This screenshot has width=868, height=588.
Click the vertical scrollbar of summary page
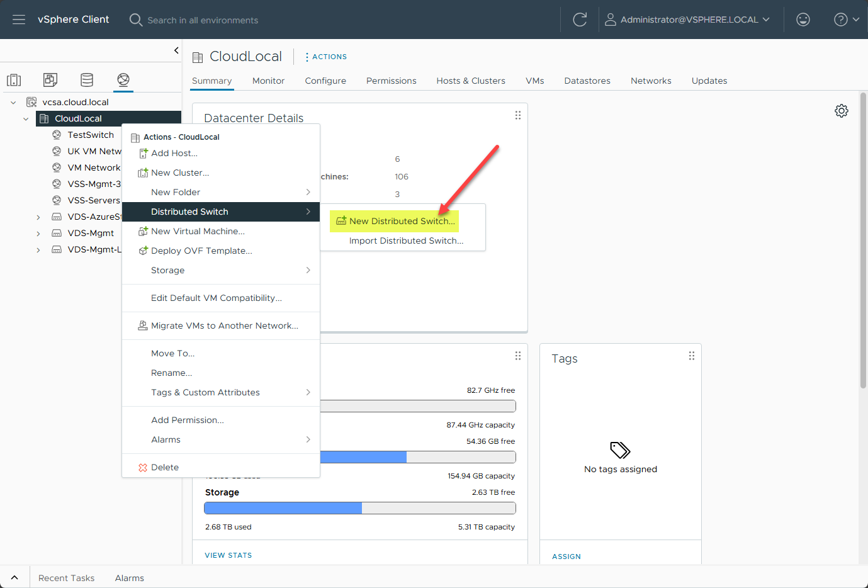click(x=863, y=240)
